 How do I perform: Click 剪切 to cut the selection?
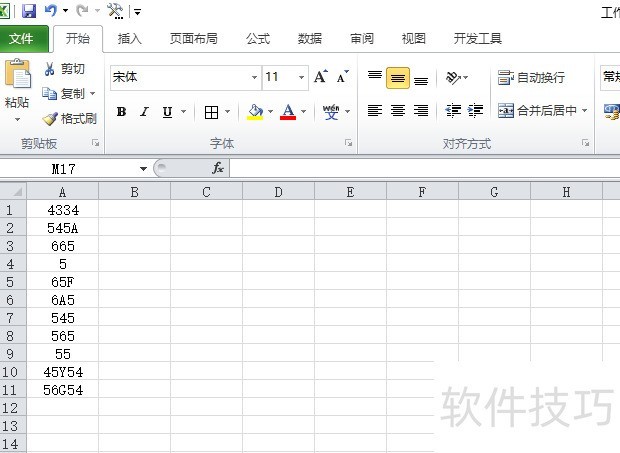tap(65, 69)
